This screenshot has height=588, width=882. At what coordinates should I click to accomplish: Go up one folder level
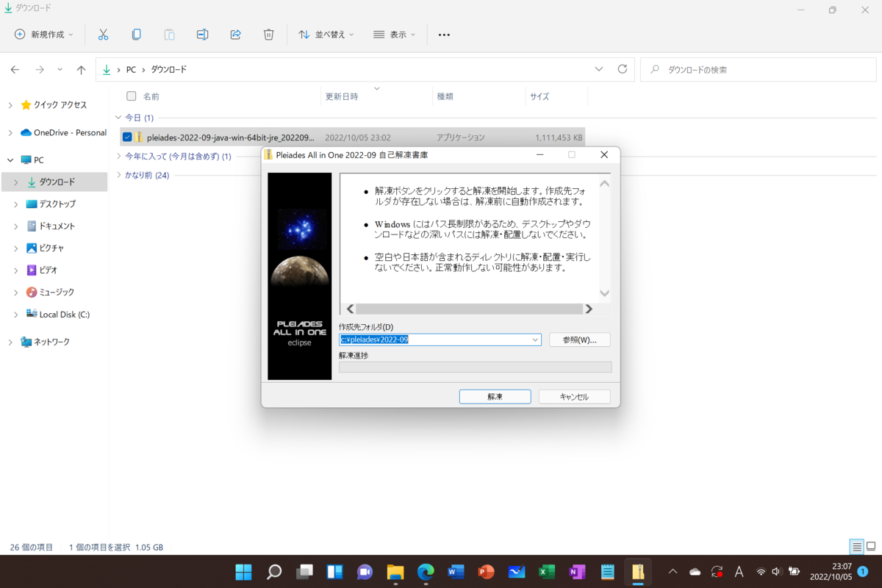pyautogui.click(x=81, y=70)
